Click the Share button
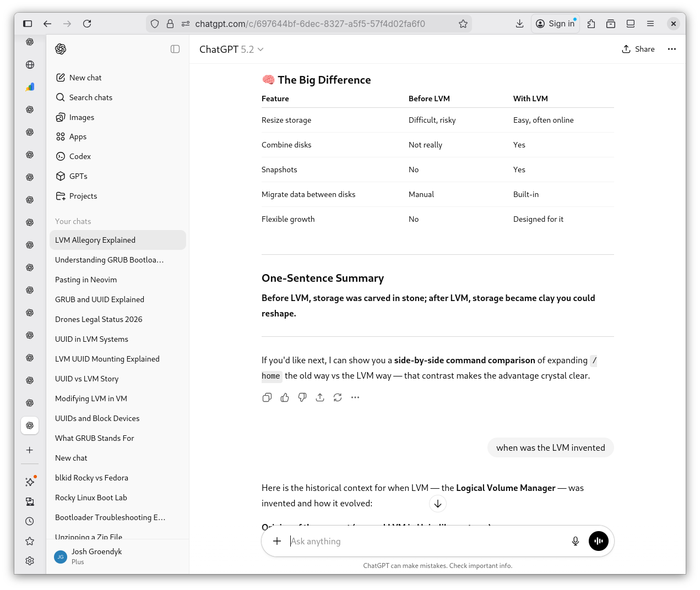The image size is (700, 590). click(638, 49)
